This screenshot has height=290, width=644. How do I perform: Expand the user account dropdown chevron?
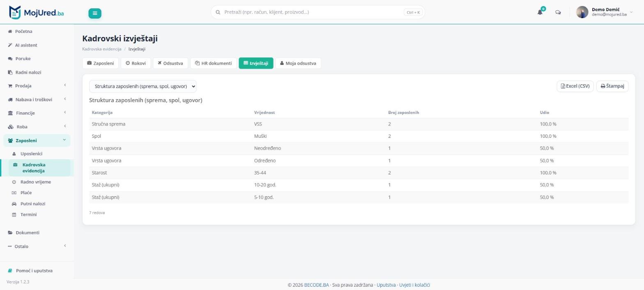(x=632, y=12)
